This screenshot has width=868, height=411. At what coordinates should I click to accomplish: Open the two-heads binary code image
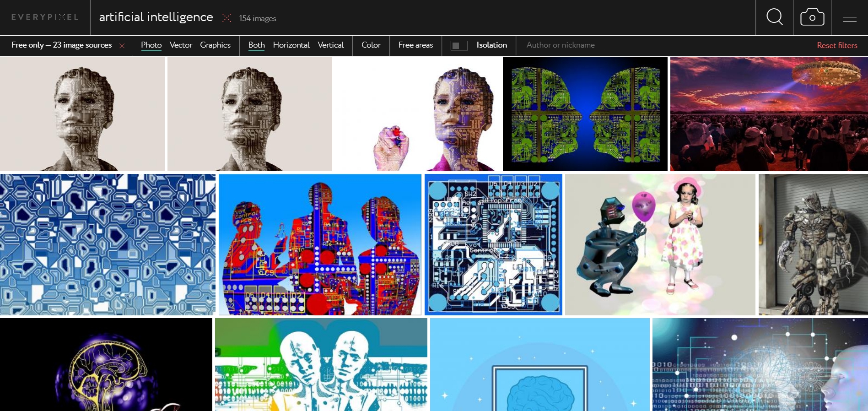coord(321,365)
